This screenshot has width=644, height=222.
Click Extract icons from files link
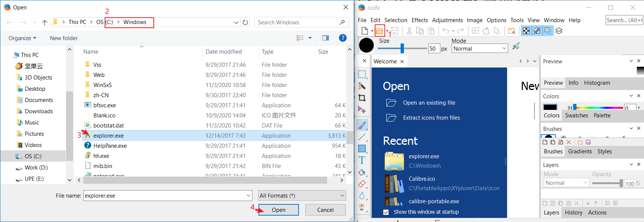pyautogui.click(x=431, y=118)
